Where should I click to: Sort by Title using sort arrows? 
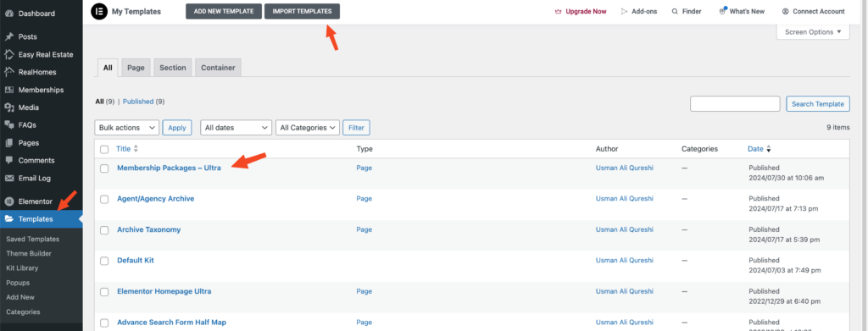[x=136, y=149]
